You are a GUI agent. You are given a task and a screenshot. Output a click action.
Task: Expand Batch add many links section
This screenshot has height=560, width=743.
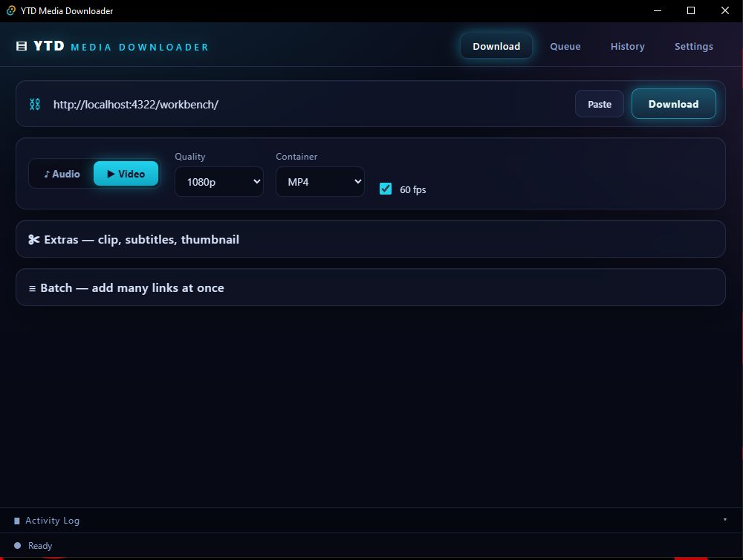[371, 287]
